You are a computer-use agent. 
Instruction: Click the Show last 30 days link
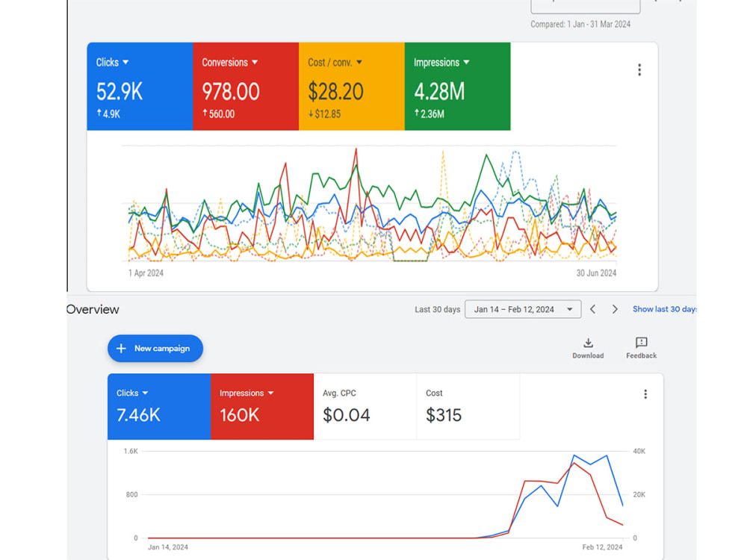[x=665, y=309]
